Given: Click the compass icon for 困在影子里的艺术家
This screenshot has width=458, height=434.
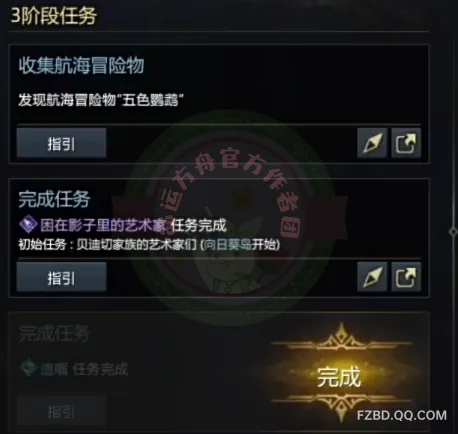Looking at the screenshot, I should [x=372, y=277].
